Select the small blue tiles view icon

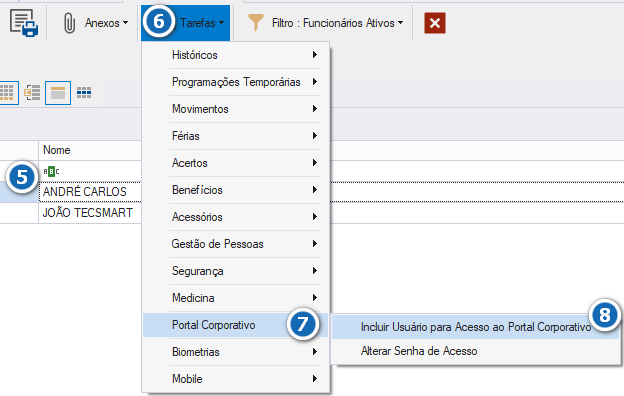(84, 93)
